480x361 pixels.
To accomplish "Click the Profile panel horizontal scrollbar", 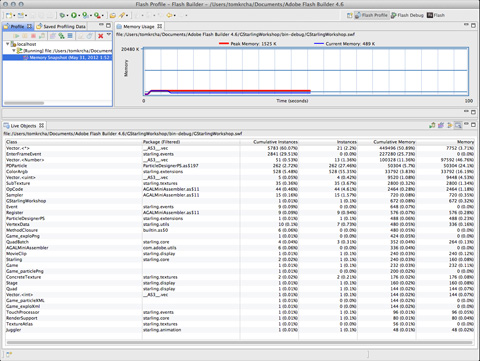I will (24, 103).
